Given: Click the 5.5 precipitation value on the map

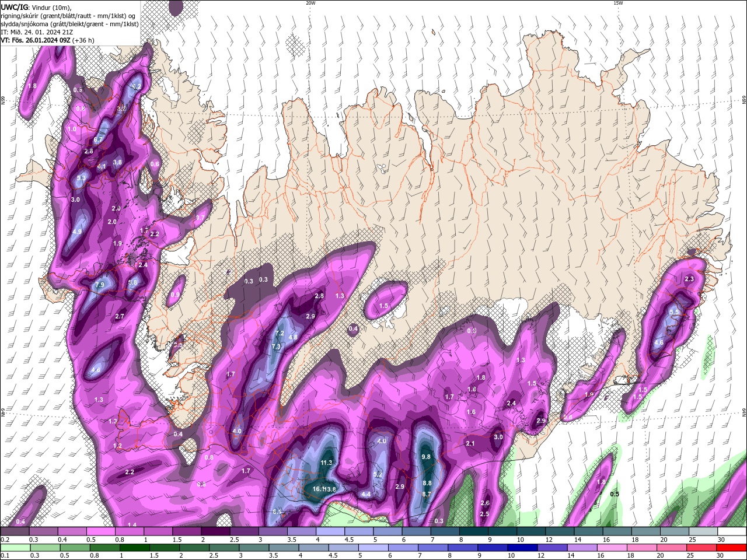Looking at the screenshot, I should [674, 312].
